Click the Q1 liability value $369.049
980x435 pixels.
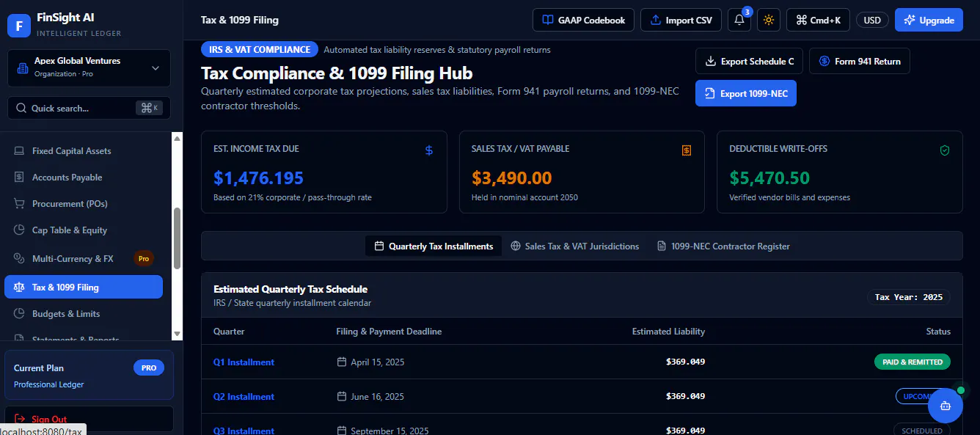point(685,362)
